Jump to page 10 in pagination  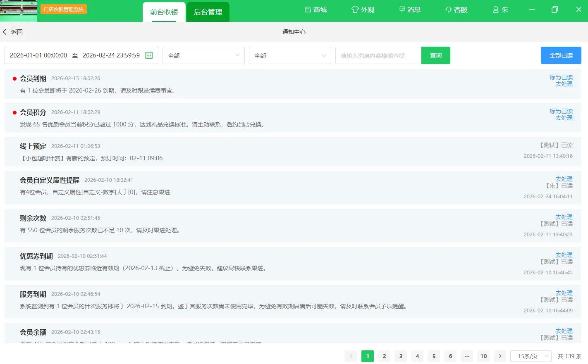coord(483,356)
